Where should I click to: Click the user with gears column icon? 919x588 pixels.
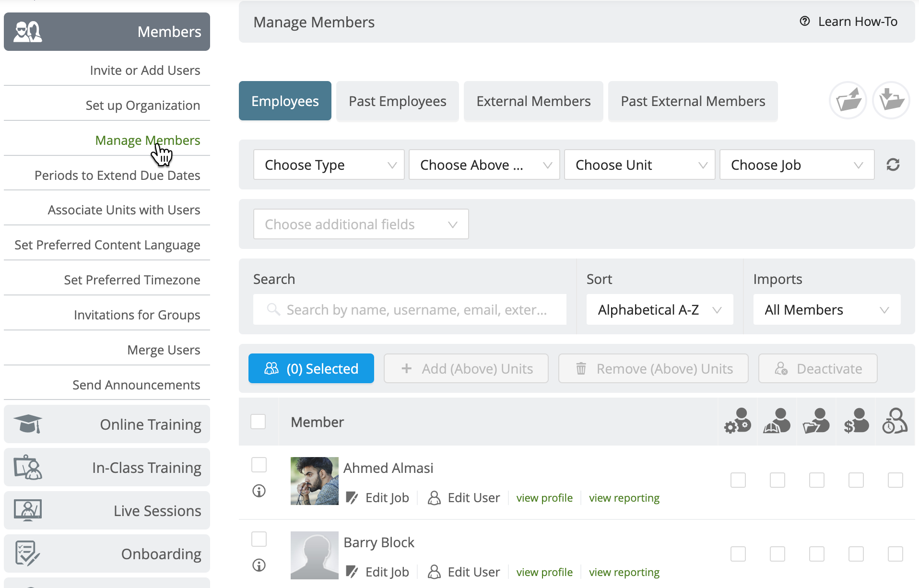point(738,421)
